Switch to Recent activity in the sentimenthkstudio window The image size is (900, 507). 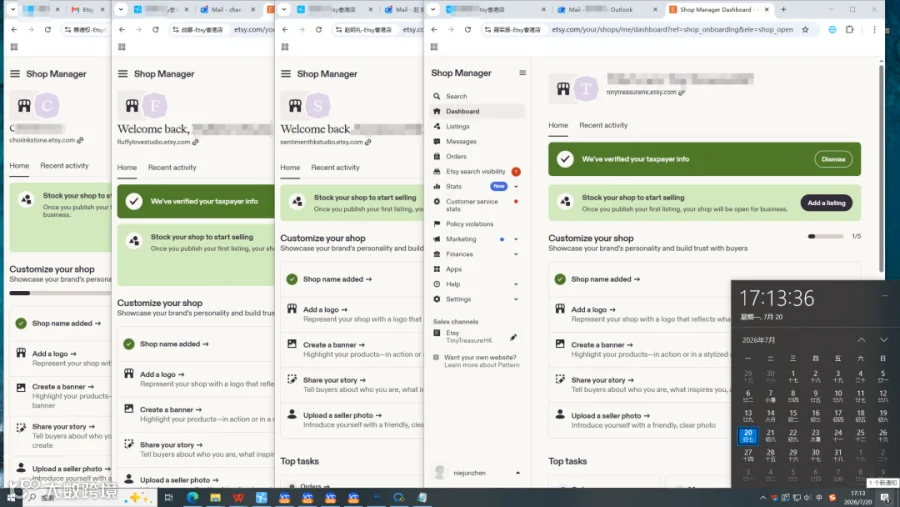click(x=335, y=168)
